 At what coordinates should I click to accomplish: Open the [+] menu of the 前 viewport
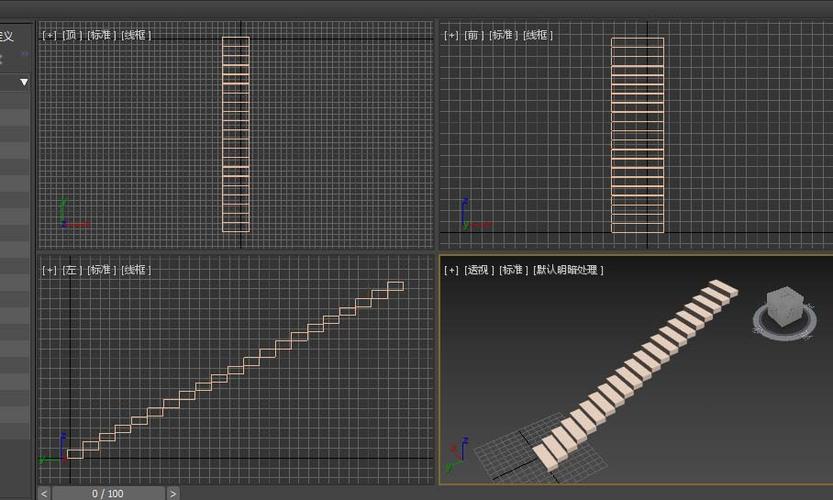pos(451,35)
